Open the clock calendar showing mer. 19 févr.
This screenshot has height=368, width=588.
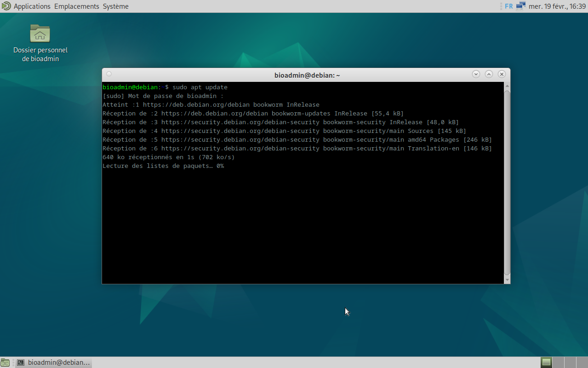[x=557, y=6]
